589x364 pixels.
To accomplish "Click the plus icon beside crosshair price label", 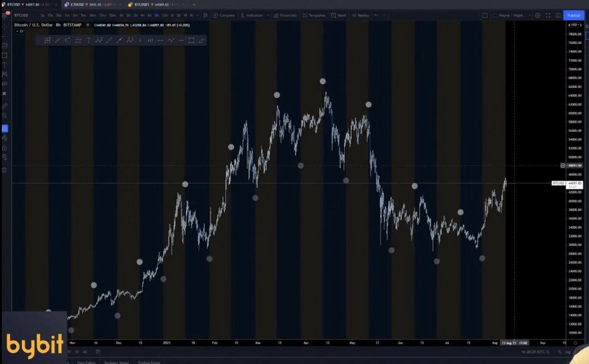I will 563,165.
